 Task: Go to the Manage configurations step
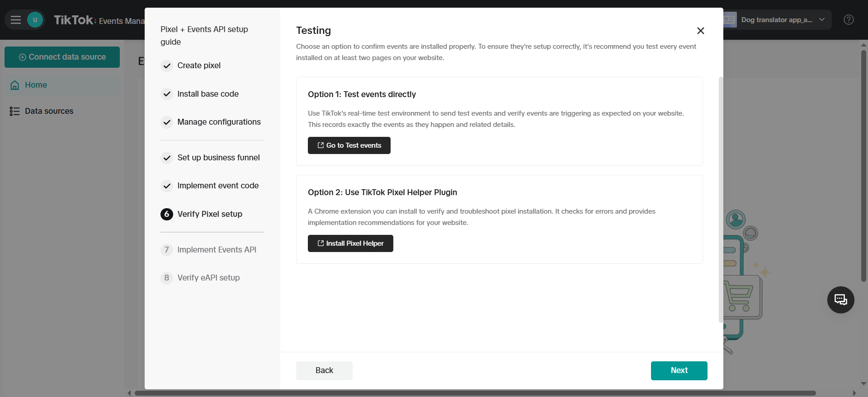click(x=219, y=122)
